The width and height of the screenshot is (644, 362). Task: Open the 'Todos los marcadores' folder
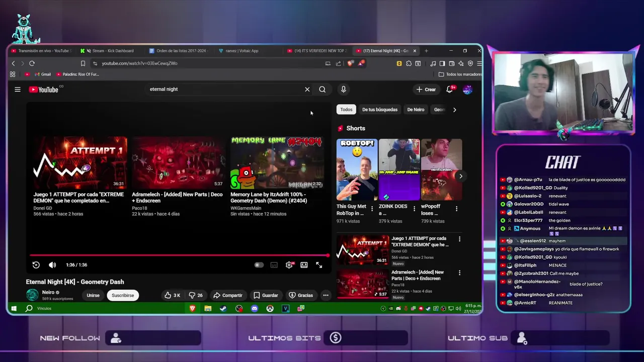pos(460,74)
